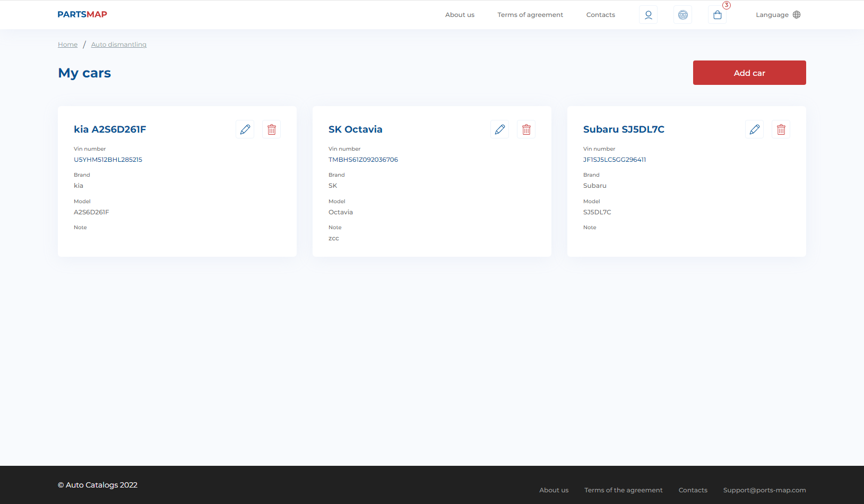This screenshot has height=504, width=864.
Task: Click the Auto Catalogs 2022 copyright text
Action: [98, 485]
